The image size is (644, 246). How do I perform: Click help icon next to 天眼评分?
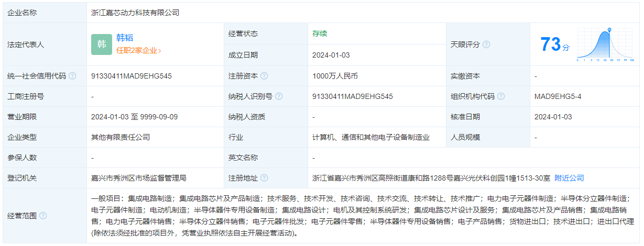point(486,44)
